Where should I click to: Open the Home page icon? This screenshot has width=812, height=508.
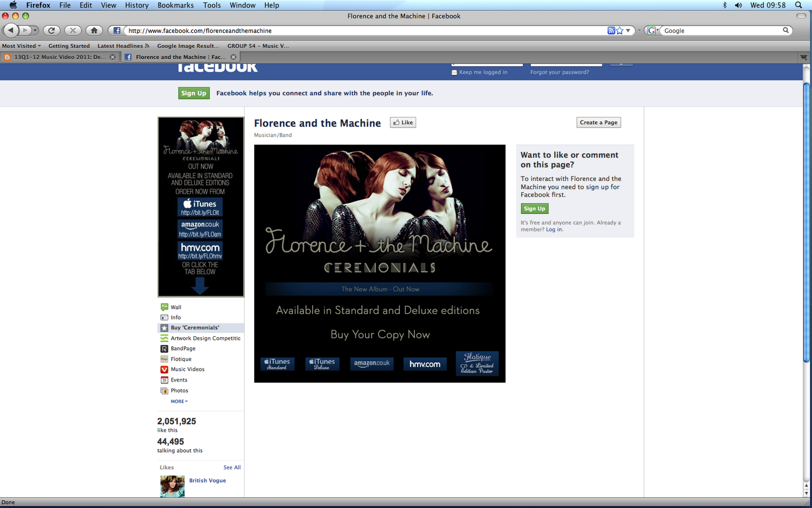tap(94, 30)
